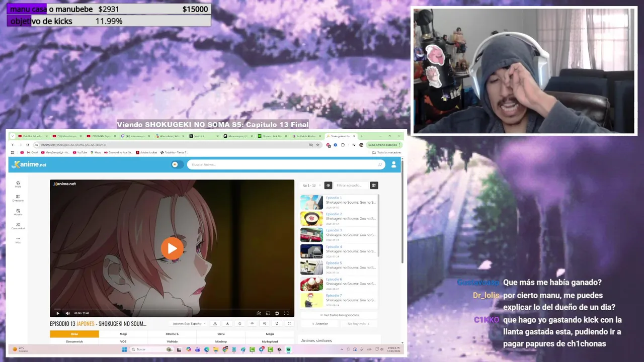This screenshot has width=644, height=362.
Task: Open Directorio in the Jkanime sidebar
Action: click(18, 198)
